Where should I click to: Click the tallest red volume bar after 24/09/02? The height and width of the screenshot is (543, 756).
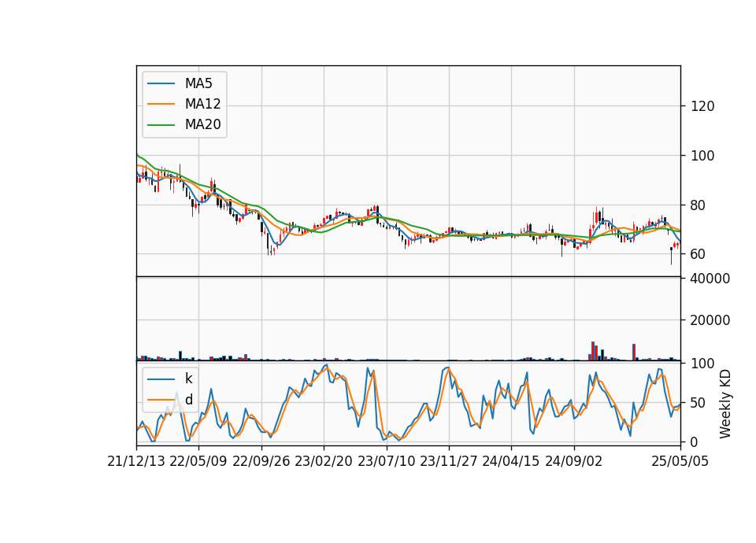(x=593, y=351)
